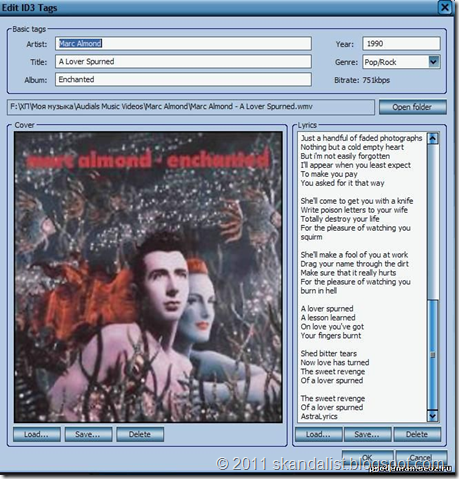This screenshot has height=479, width=459.
Task: Click the file path text field
Action: 191,107
